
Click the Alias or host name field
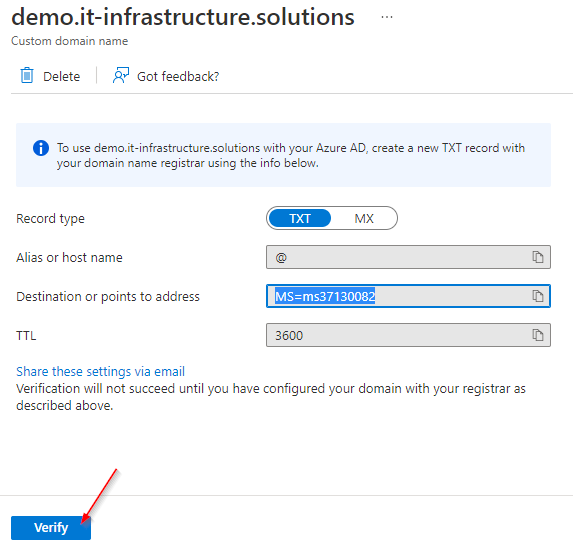click(x=408, y=257)
